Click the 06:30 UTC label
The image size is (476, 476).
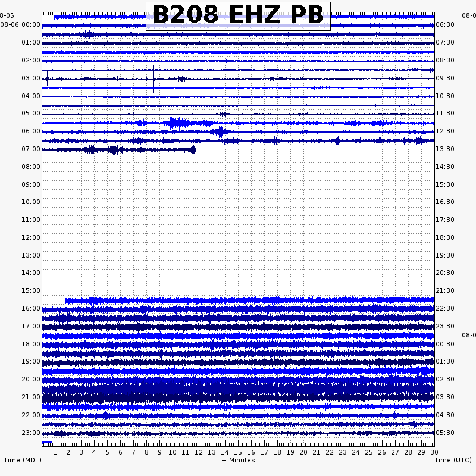coord(445,24)
